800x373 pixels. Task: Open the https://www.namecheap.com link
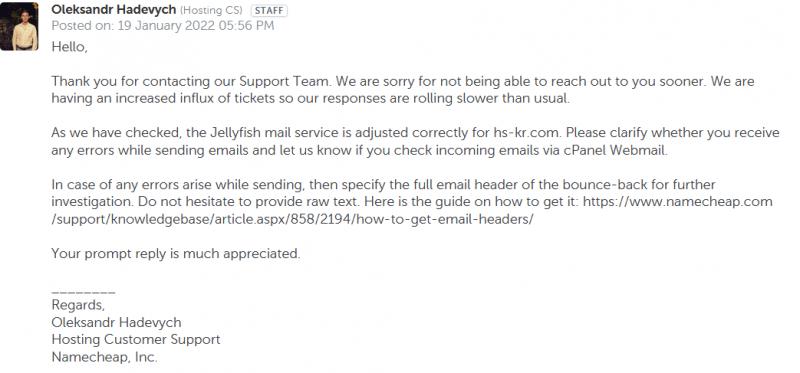point(678,202)
